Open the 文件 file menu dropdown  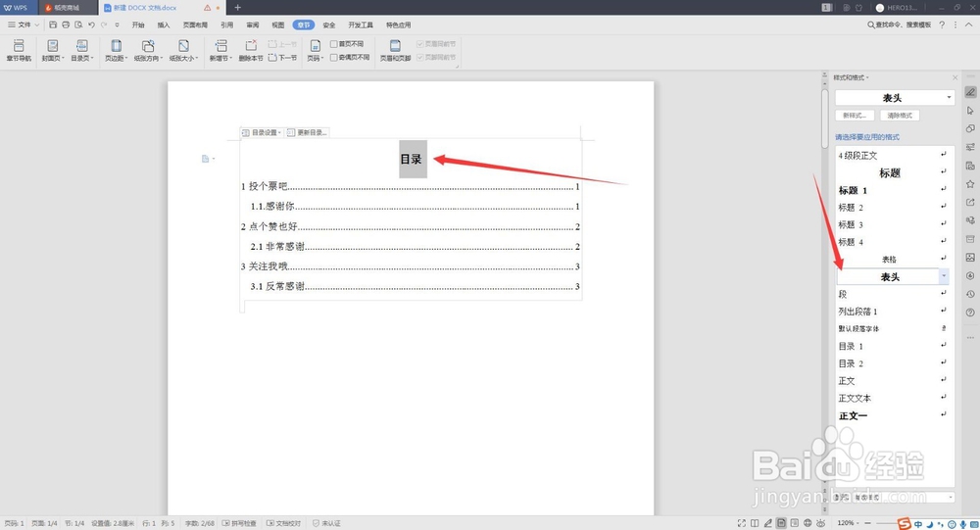[x=24, y=25]
